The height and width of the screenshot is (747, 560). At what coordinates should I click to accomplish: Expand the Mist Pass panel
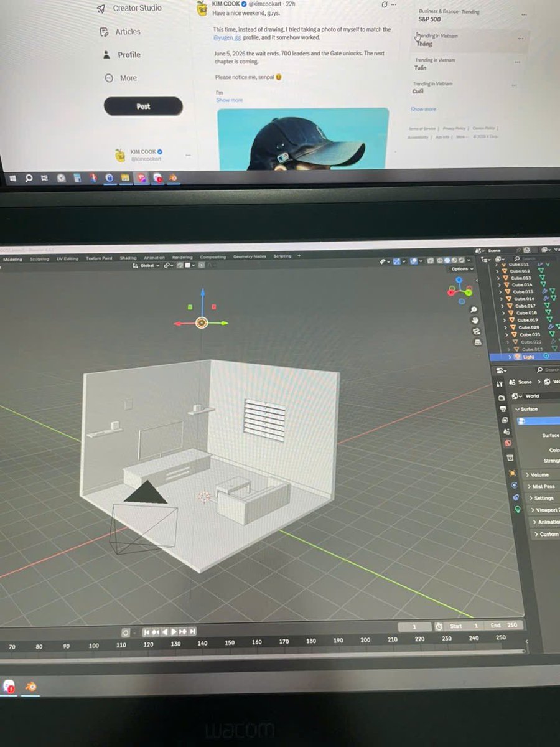click(541, 486)
